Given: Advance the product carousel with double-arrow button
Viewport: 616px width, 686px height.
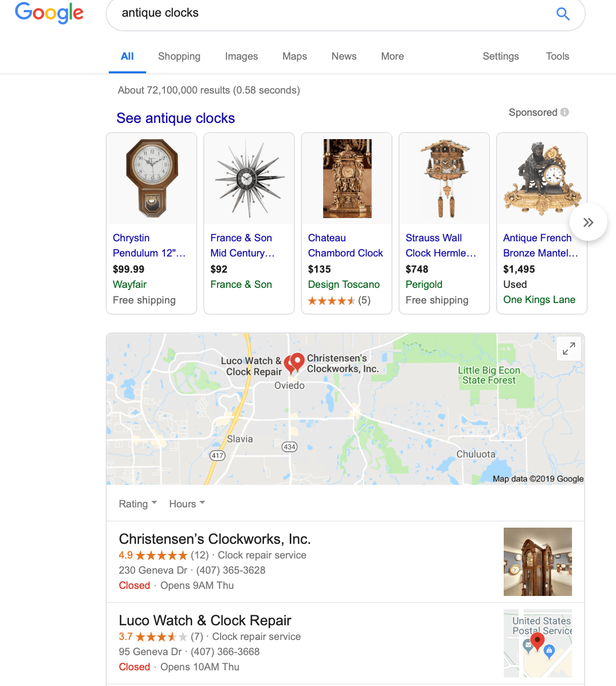Looking at the screenshot, I should coord(588,223).
